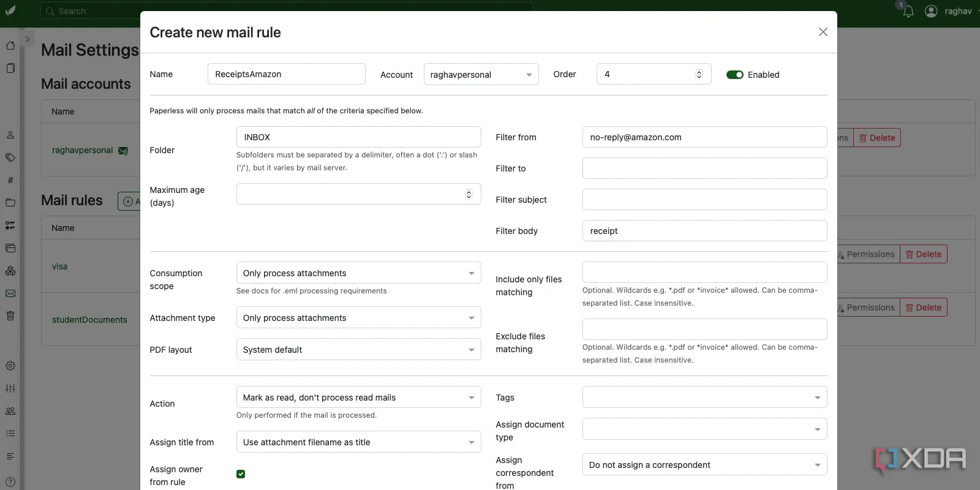Click mail status icon beside raghavpersonal
This screenshot has height=490, width=980.
tap(123, 151)
